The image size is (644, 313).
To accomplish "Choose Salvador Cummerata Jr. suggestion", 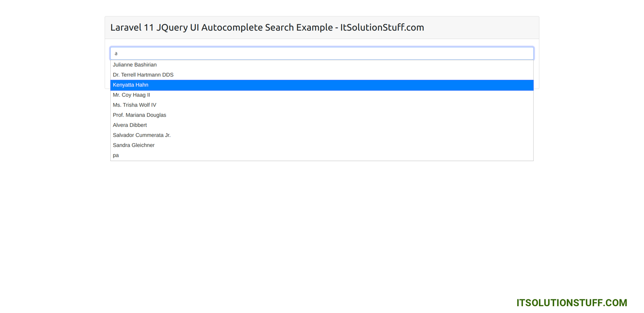I will point(142,135).
